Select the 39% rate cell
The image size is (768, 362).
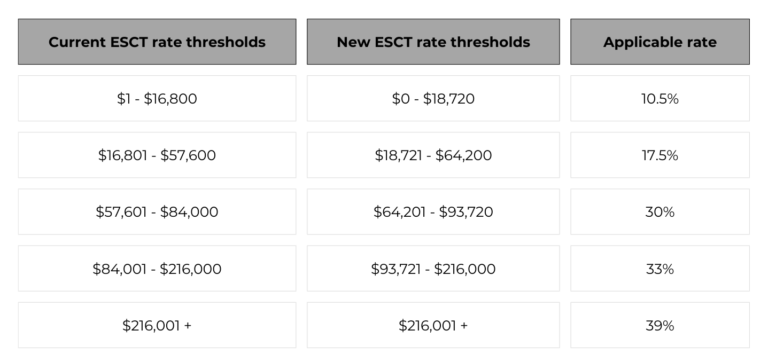[660, 325]
